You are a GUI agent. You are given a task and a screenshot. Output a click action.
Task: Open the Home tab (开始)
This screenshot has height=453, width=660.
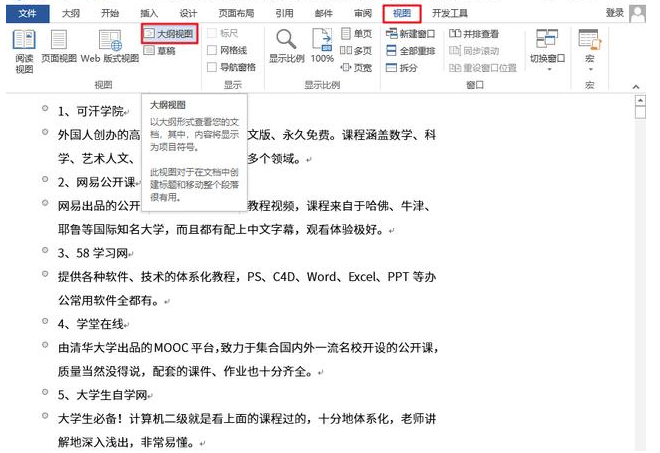(110, 13)
